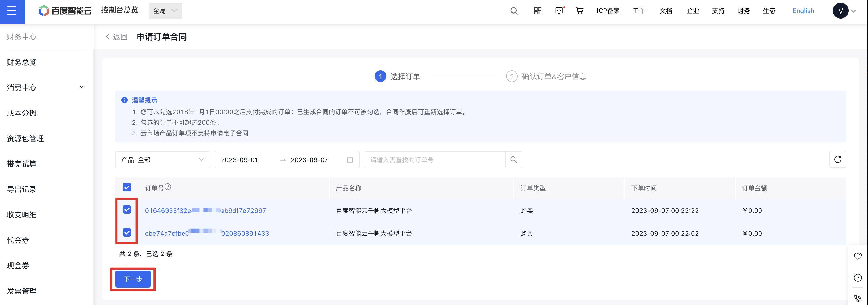Open order link 01646933f32e…ab9df7e72997
Image resolution: width=868 pixels, height=305 pixels.
[x=206, y=211]
